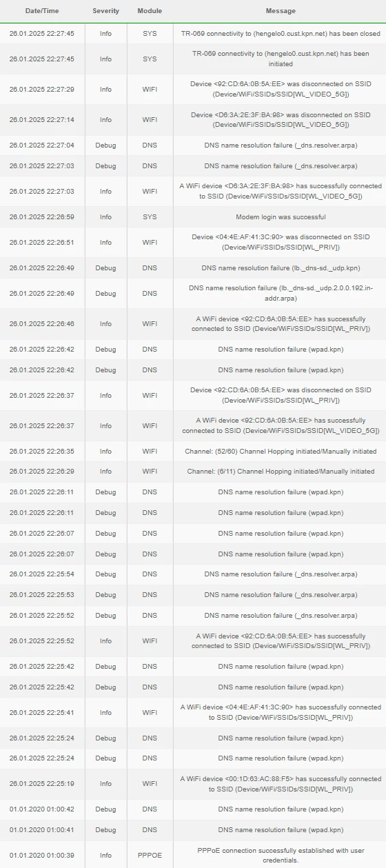Select the in-addr.arpa DNS resolution failure message

tap(281, 293)
